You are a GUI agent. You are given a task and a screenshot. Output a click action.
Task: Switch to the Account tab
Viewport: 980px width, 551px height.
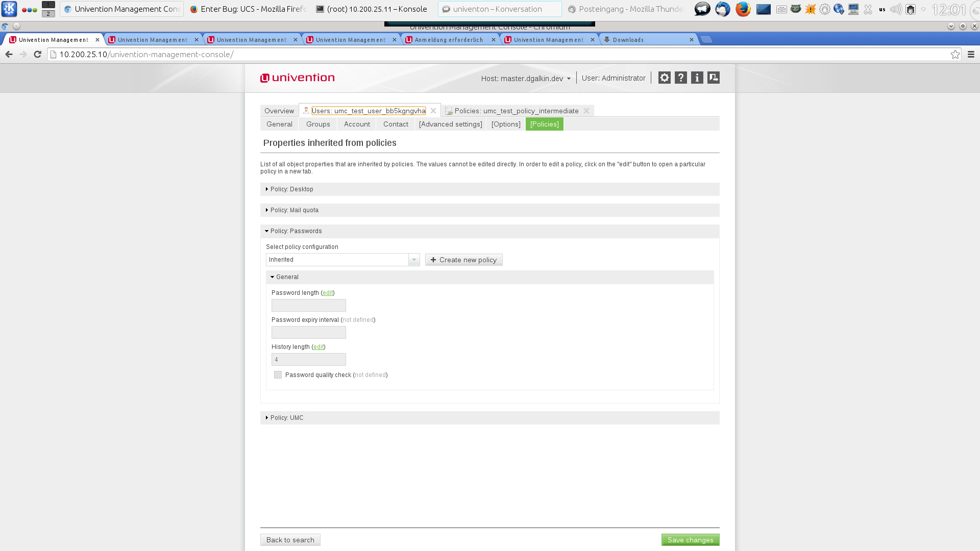click(357, 124)
